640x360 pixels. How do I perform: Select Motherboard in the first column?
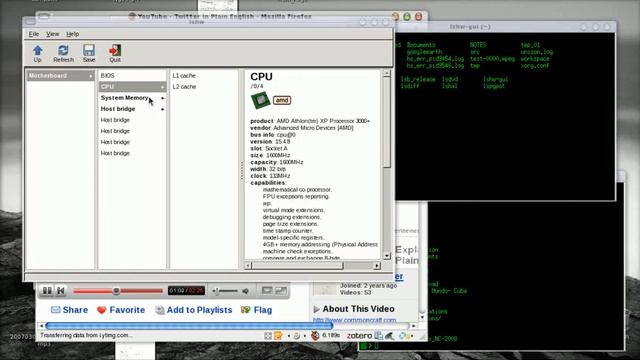pyautogui.click(x=60, y=76)
